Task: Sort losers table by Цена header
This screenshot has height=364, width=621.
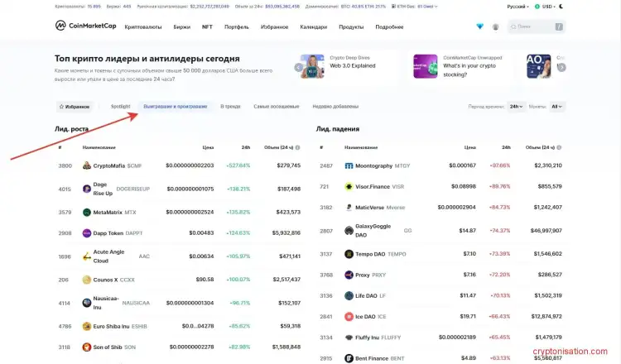Action: click(469, 147)
